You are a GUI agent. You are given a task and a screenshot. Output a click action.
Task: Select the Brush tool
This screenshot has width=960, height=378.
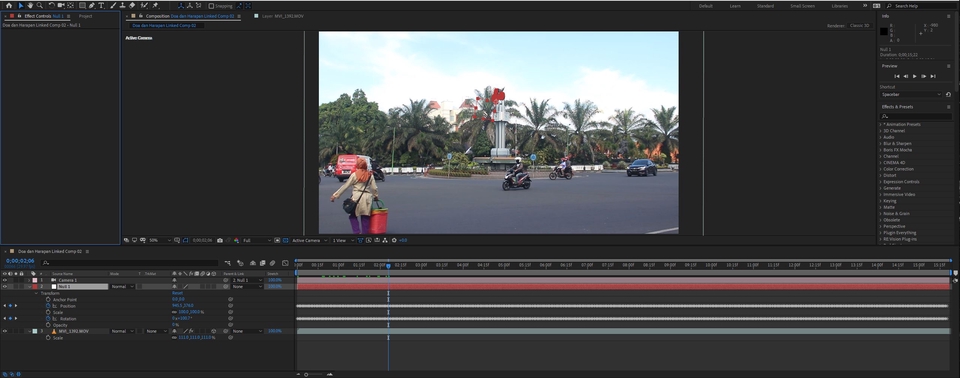[113, 6]
